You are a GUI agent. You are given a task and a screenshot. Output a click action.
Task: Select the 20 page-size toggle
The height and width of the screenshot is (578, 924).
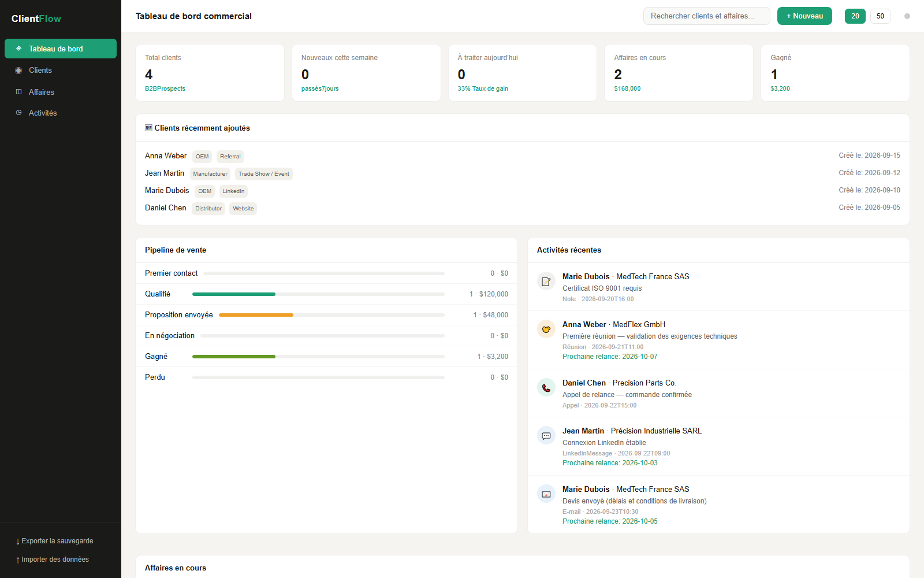pyautogui.click(x=855, y=16)
